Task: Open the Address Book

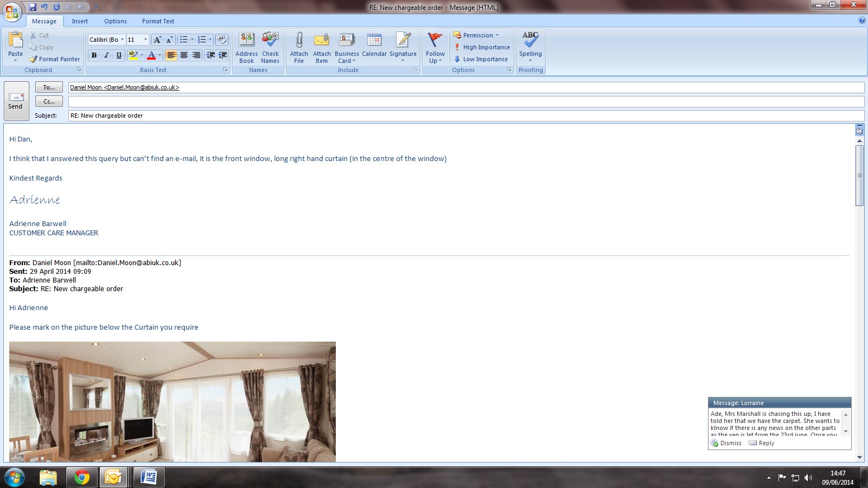Action: pyautogui.click(x=246, y=47)
